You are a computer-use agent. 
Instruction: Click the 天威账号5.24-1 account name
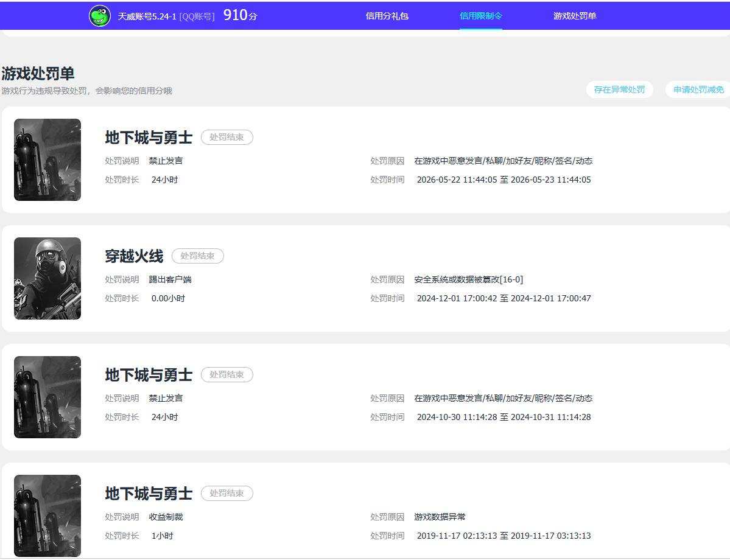click(147, 17)
